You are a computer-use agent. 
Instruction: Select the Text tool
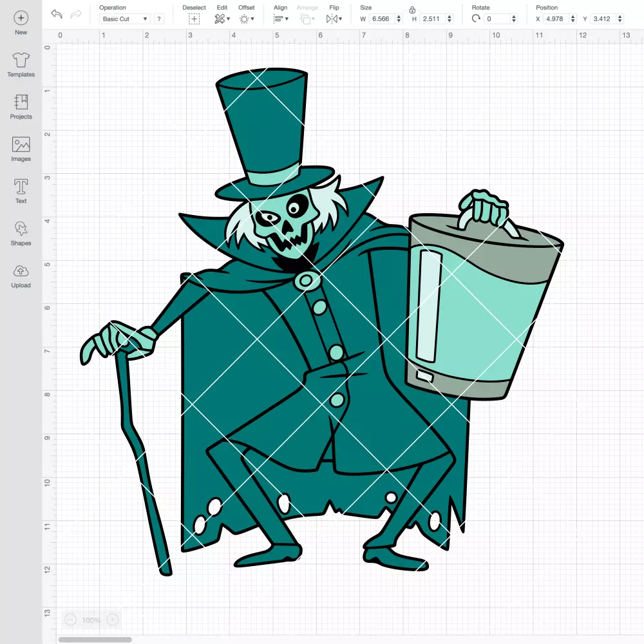coord(21,191)
